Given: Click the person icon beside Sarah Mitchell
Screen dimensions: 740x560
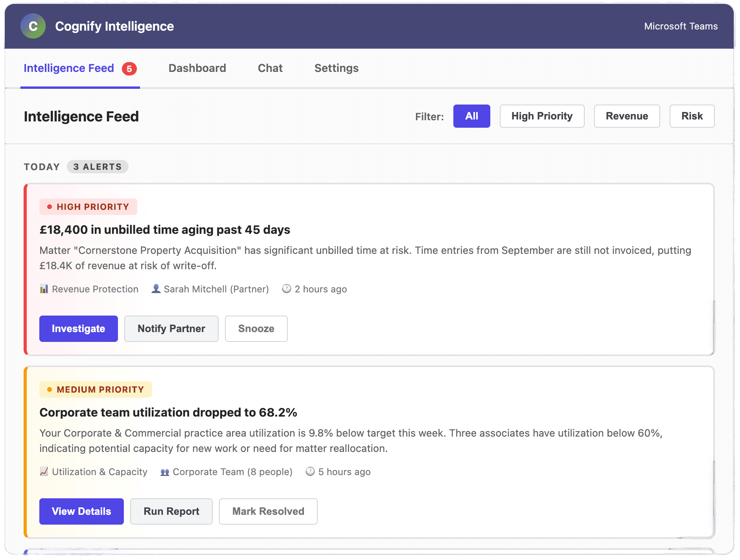Looking at the screenshot, I should [156, 289].
